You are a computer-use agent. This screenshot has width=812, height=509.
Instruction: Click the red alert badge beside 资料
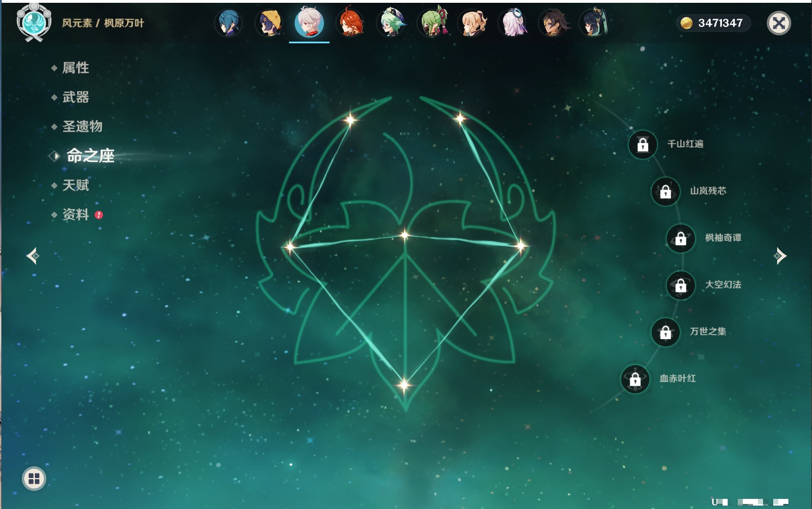[x=99, y=215]
